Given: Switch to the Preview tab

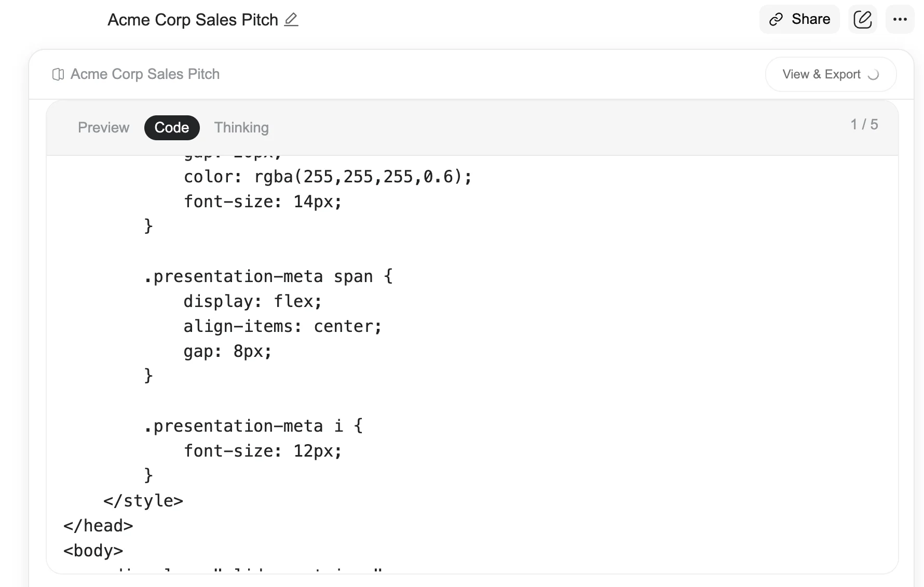Looking at the screenshot, I should point(103,128).
